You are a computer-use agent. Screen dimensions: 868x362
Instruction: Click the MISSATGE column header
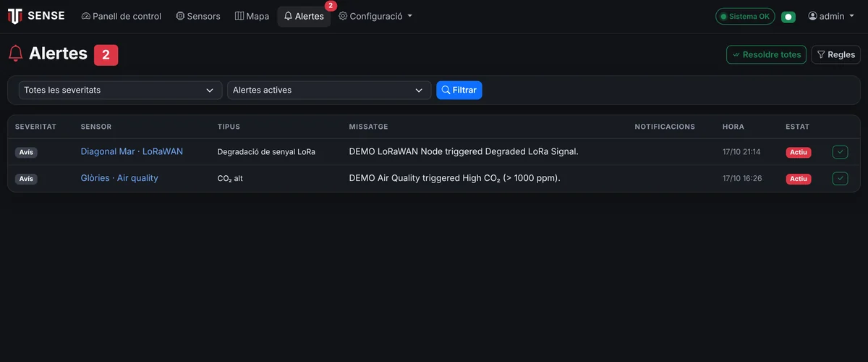point(368,127)
